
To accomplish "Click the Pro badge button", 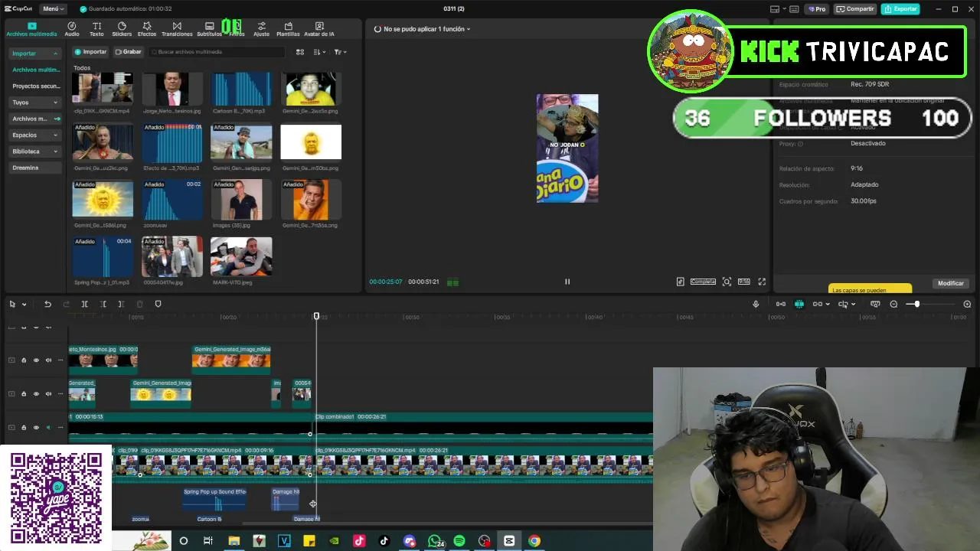I will click(x=817, y=8).
